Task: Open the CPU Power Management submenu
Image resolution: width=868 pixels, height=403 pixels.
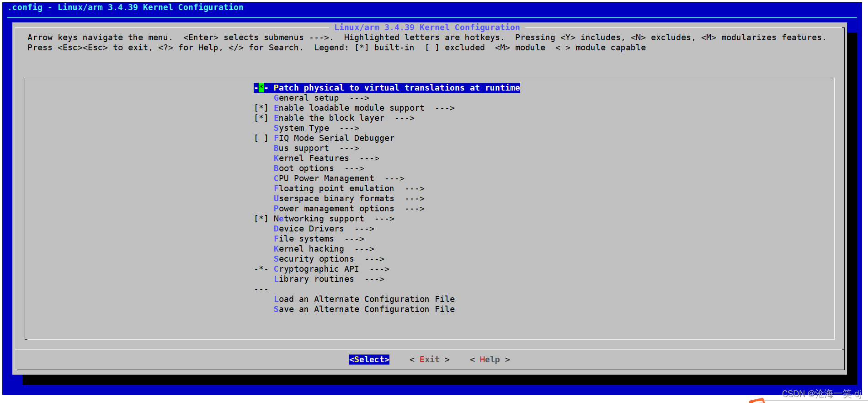Action: pos(339,178)
